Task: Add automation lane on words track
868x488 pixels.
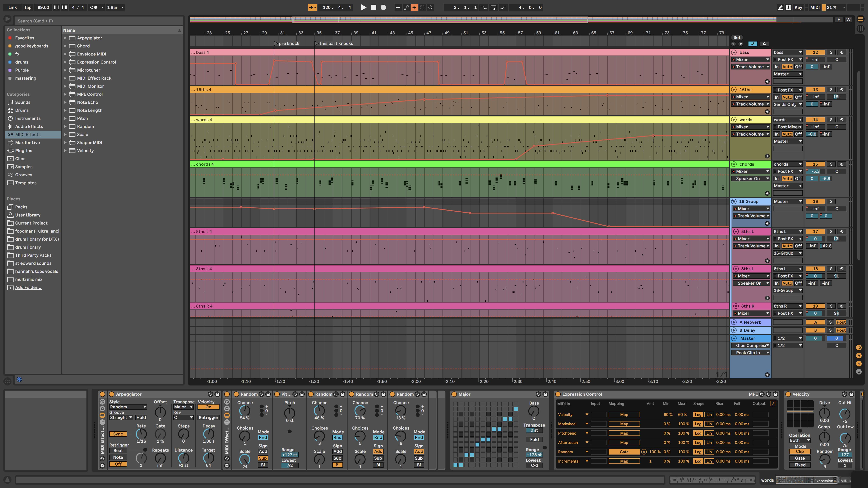Action: [x=767, y=156]
